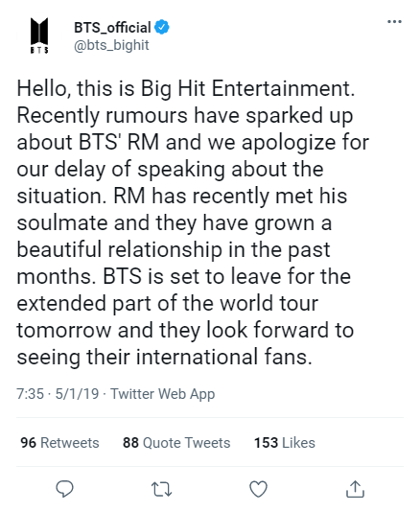The width and height of the screenshot is (420, 512).
Task: Click the Twitter Web App source link
Action: click(x=163, y=394)
